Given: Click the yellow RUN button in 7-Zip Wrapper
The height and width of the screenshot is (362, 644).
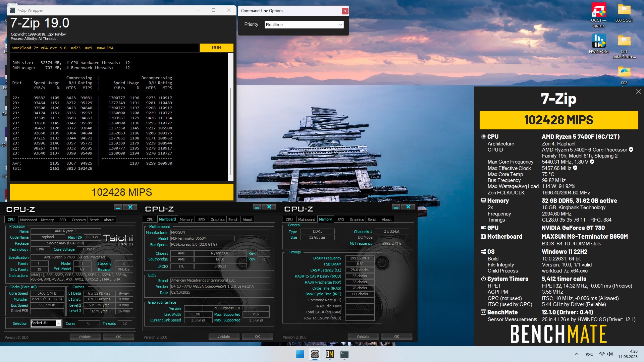Looking at the screenshot, I should click(x=216, y=48).
